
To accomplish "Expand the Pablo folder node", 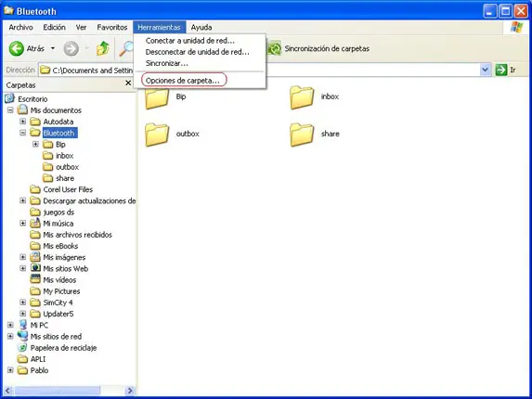I will [x=10, y=370].
